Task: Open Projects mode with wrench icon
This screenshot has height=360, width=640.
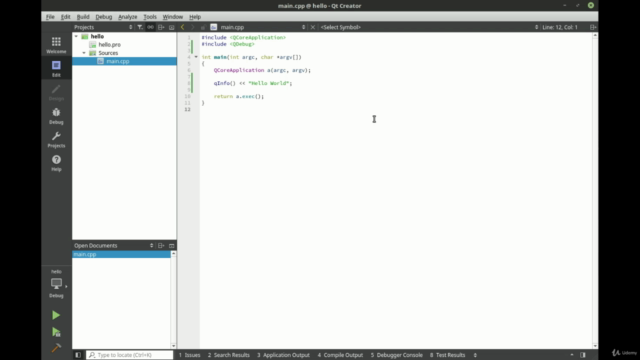Action: (56, 139)
